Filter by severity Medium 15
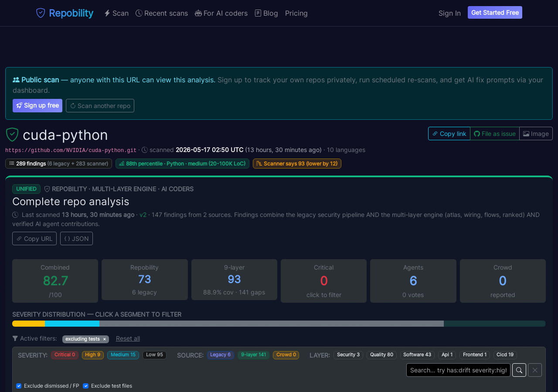 click(123, 355)
